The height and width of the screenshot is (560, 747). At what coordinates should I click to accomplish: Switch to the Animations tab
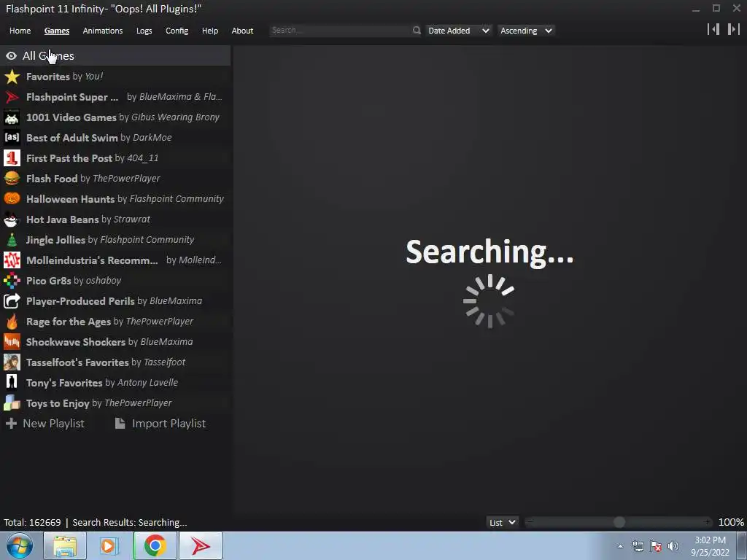click(x=102, y=31)
